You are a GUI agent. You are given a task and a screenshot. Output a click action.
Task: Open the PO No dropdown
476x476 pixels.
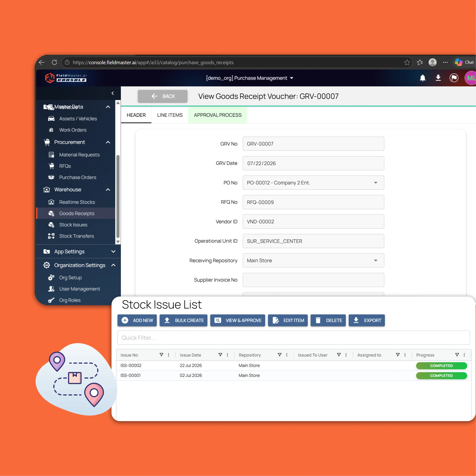point(313,183)
